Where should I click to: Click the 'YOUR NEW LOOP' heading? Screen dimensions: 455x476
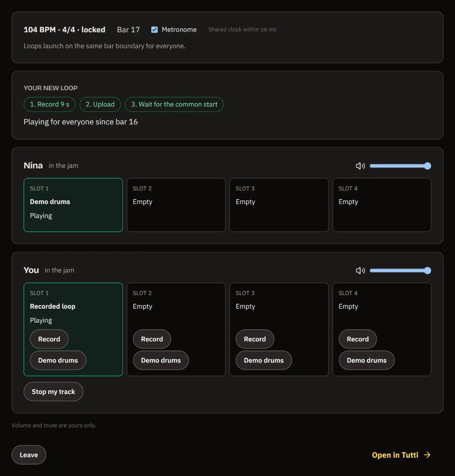pyautogui.click(x=50, y=88)
